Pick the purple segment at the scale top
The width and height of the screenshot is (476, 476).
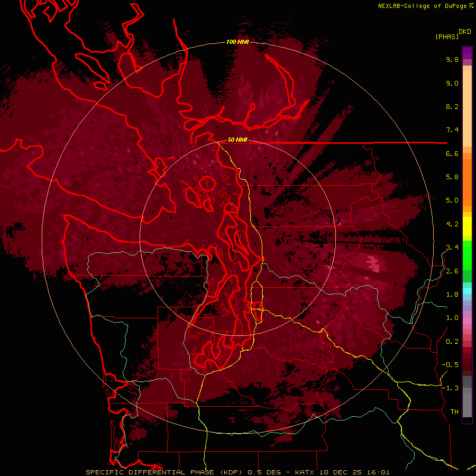click(x=467, y=53)
